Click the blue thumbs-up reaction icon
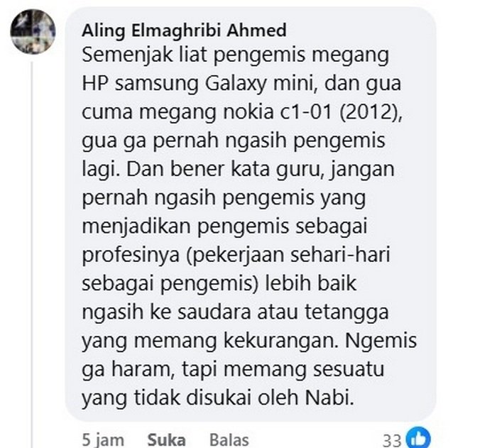The width and height of the screenshot is (497, 448). (418, 439)
